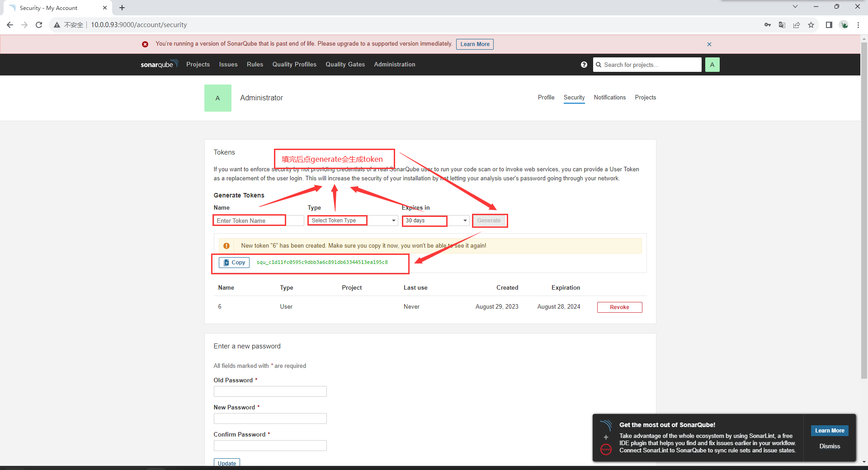Image resolution: width=868 pixels, height=470 pixels.
Task: Switch to the Profile tab
Action: pyautogui.click(x=546, y=98)
